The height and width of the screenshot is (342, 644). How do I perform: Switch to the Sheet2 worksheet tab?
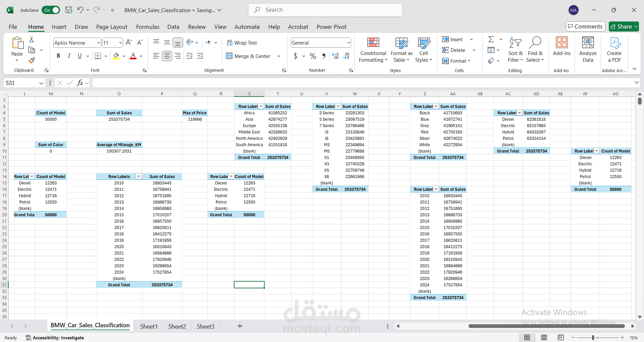pyautogui.click(x=177, y=326)
